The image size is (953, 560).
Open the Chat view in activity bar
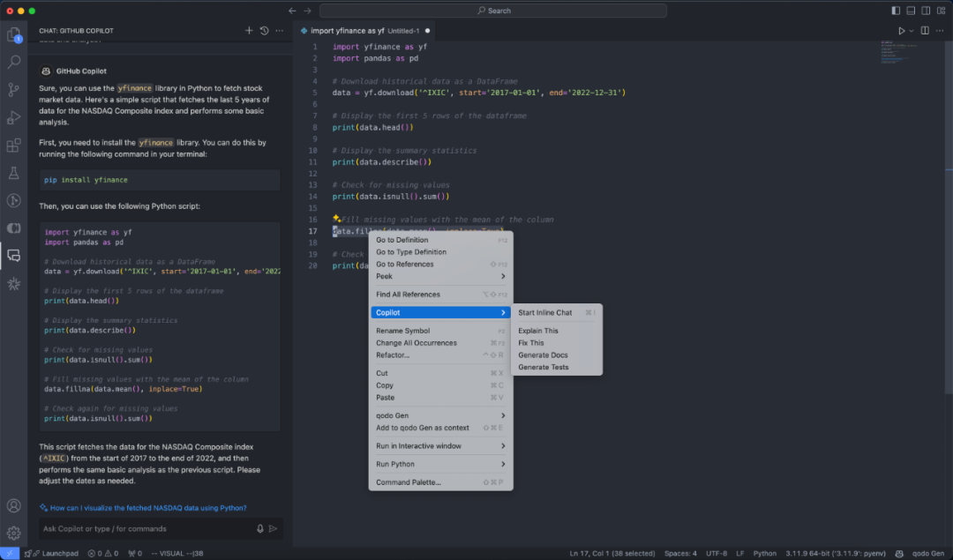(13, 256)
